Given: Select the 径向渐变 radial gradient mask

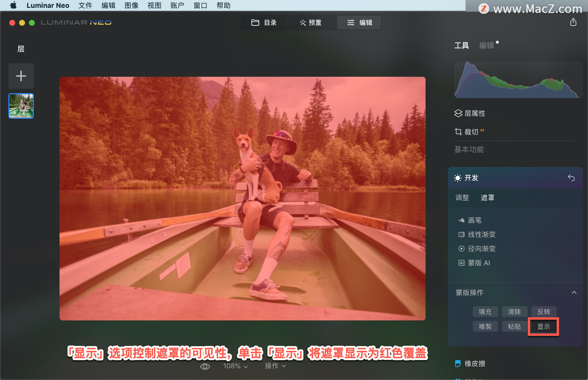Looking at the screenshot, I should [477, 249].
